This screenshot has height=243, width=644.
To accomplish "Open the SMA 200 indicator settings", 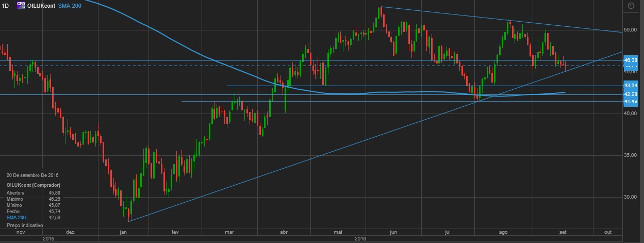I will 70,5.
